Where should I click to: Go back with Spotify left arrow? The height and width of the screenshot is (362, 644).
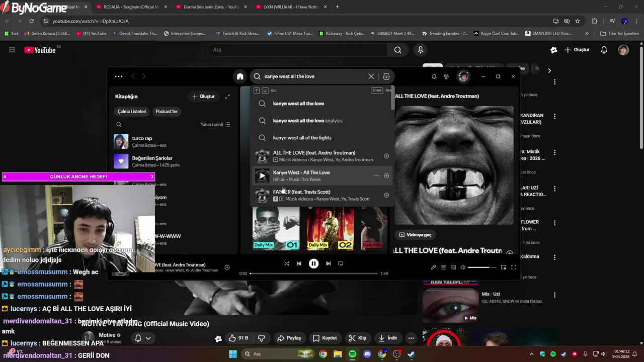(x=133, y=76)
